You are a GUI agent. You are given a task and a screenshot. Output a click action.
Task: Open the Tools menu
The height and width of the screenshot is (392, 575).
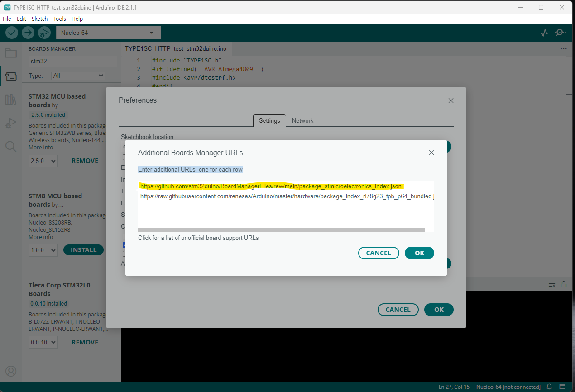[x=60, y=19]
